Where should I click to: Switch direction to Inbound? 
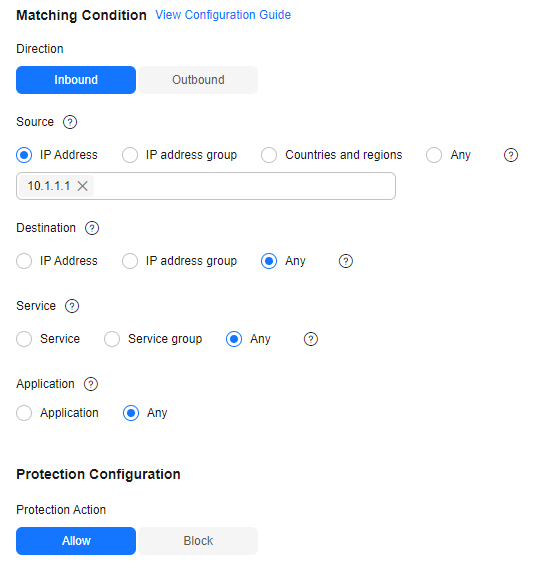(76, 80)
